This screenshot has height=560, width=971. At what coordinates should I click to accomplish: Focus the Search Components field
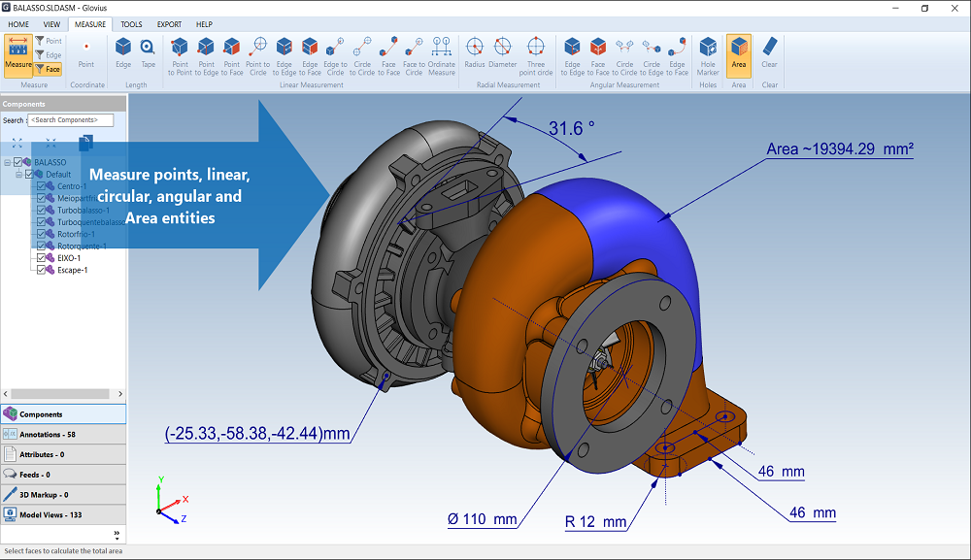click(71, 120)
